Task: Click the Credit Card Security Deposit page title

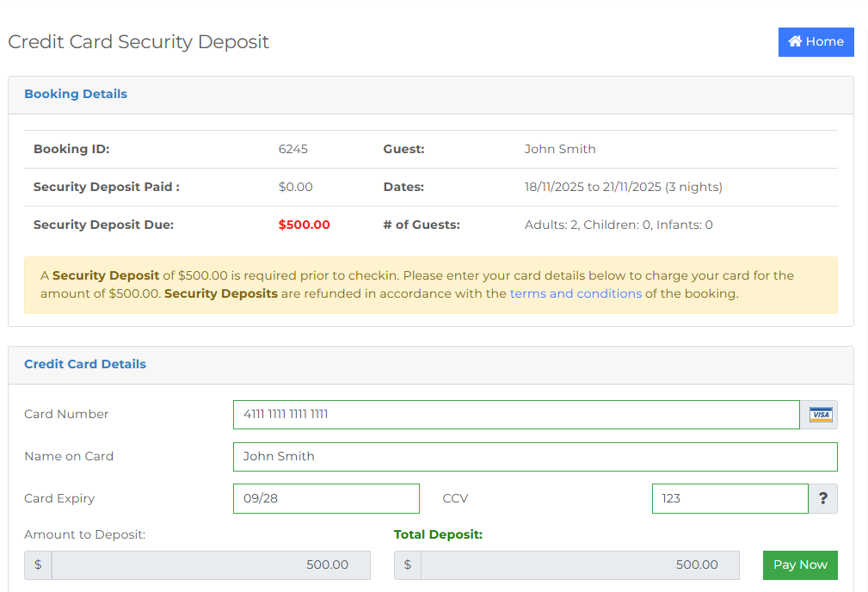Action: coord(139,42)
